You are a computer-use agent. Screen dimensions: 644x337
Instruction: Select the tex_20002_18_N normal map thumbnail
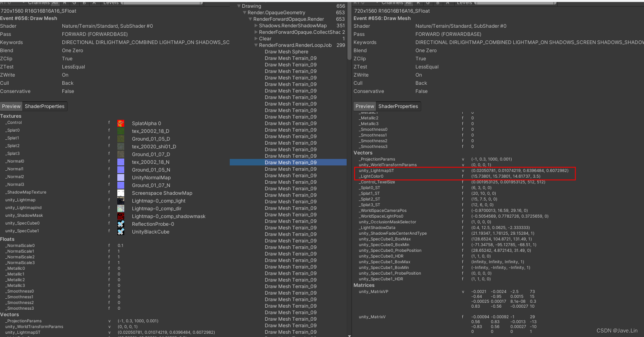tap(121, 162)
